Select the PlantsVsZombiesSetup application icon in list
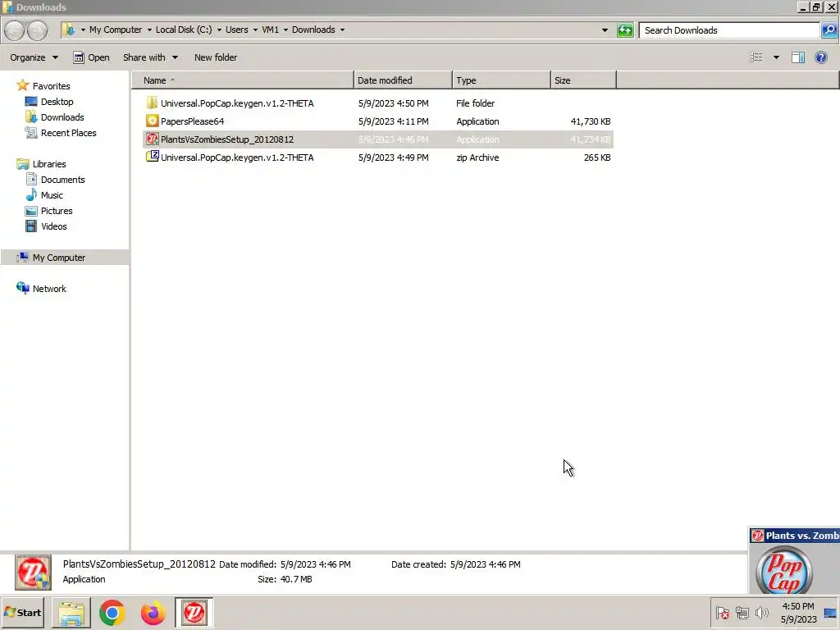The width and height of the screenshot is (840, 630). tap(152, 139)
